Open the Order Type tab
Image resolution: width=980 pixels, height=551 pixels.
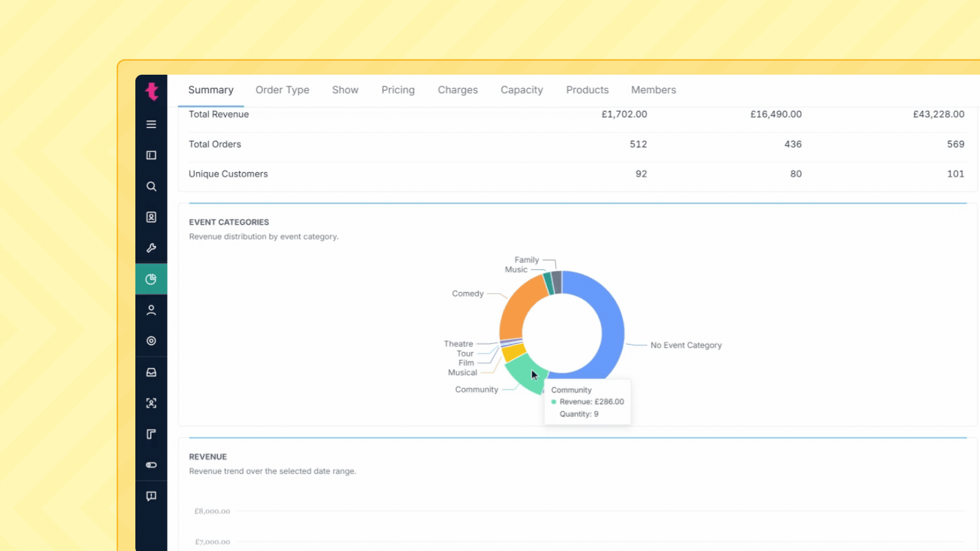282,90
